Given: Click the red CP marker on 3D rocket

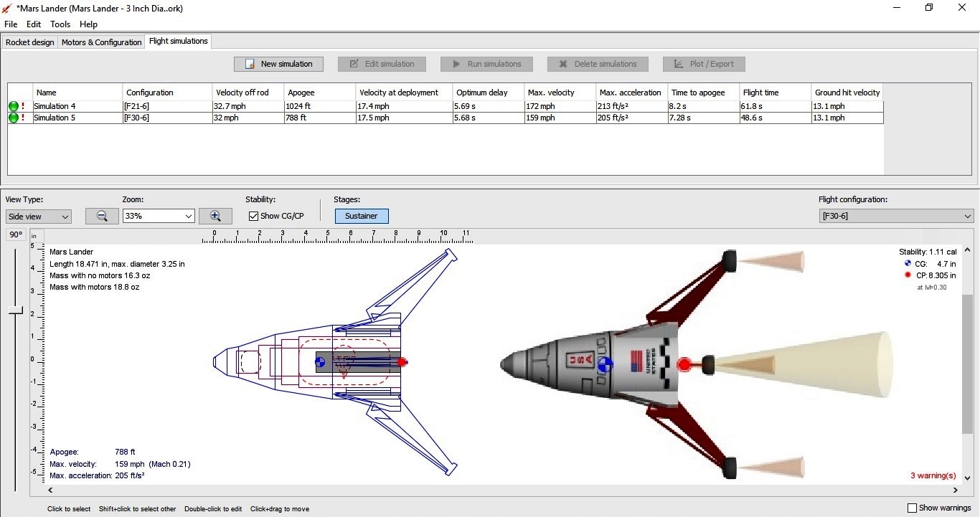Looking at the screenshot, I should (x=684, y=364).
